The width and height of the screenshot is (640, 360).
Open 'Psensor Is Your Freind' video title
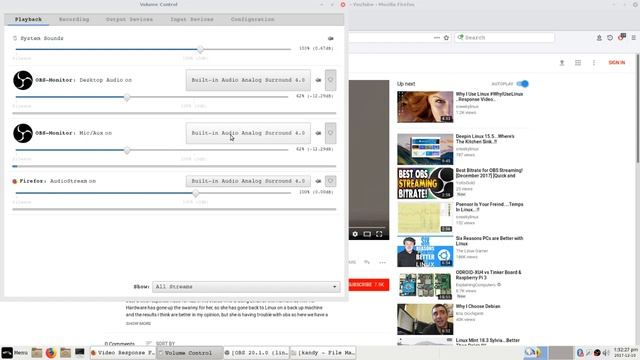pos(489,207)
